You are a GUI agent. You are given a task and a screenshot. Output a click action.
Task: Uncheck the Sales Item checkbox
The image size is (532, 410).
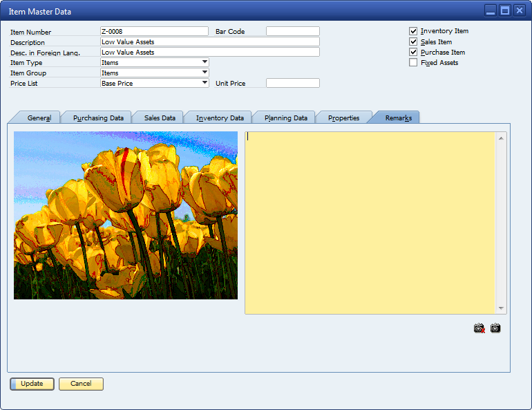click(413, 41)
